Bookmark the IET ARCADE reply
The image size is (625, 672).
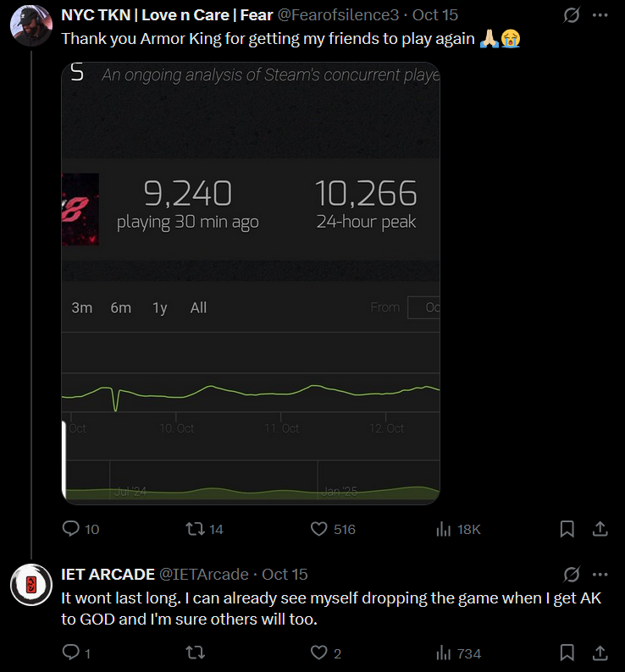click(567, 653)
